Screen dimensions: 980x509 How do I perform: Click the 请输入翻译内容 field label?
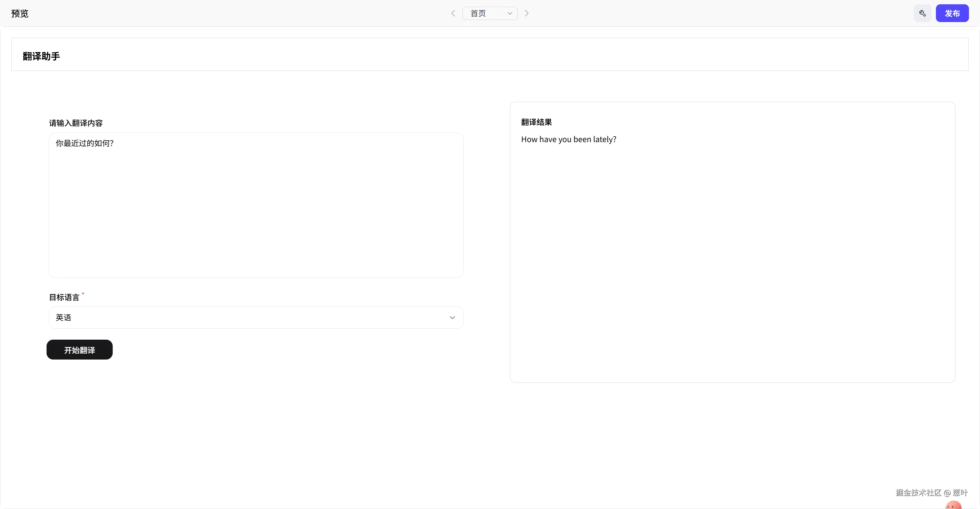tap(76, 123)
